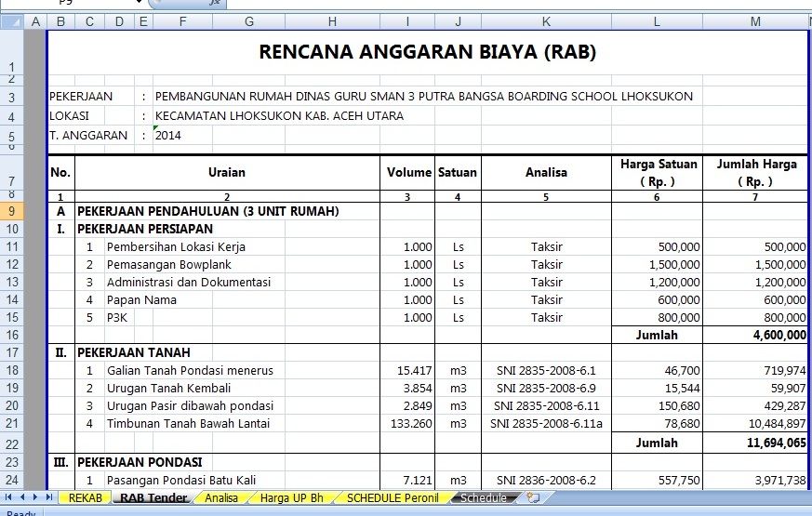This screenshot has width=812, height=516.
Task: Select column K header
Action: pos(546,21)
